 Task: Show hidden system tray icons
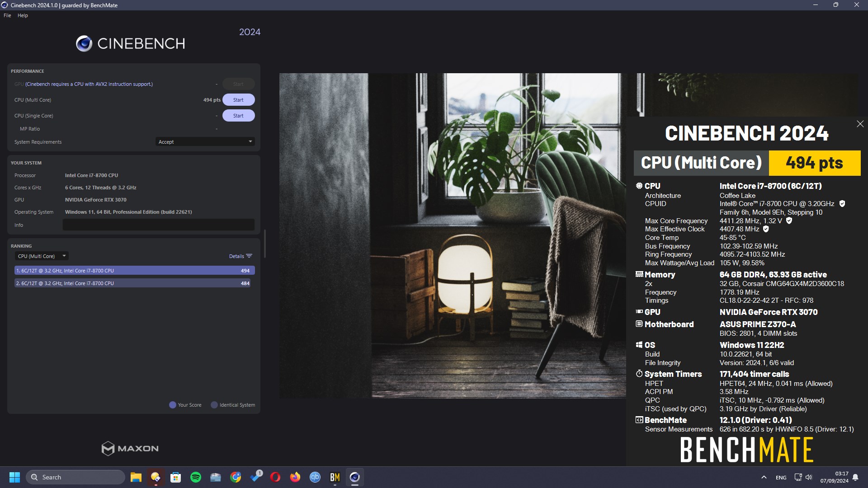[x=764, y=477]
